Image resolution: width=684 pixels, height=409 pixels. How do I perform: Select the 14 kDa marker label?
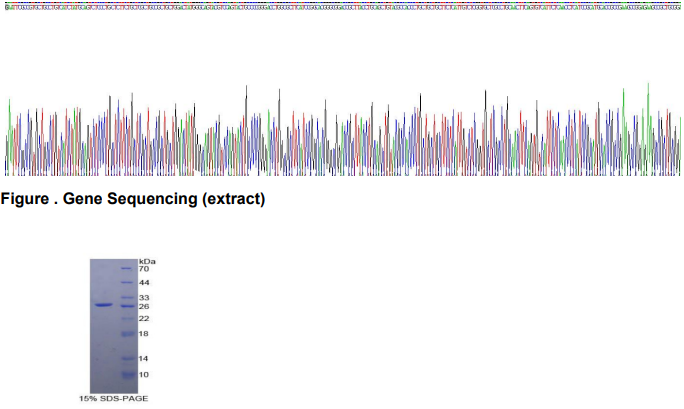click(144, 359)
